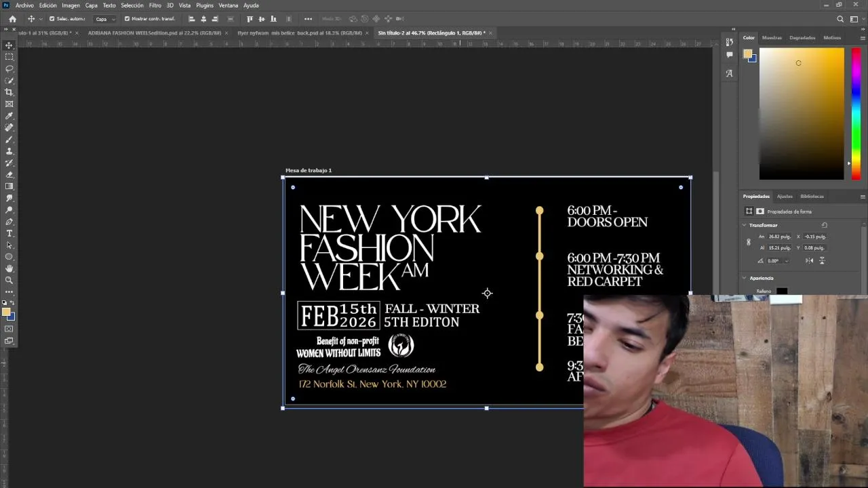Open the History panel icon
868x488 pixels.
[729, 42]
